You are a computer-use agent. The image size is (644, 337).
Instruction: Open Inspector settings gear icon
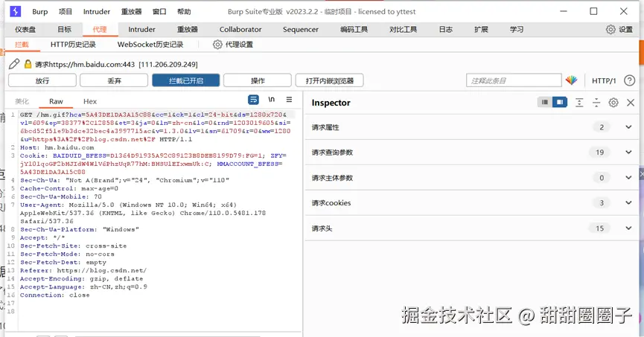tap(613, 103)
